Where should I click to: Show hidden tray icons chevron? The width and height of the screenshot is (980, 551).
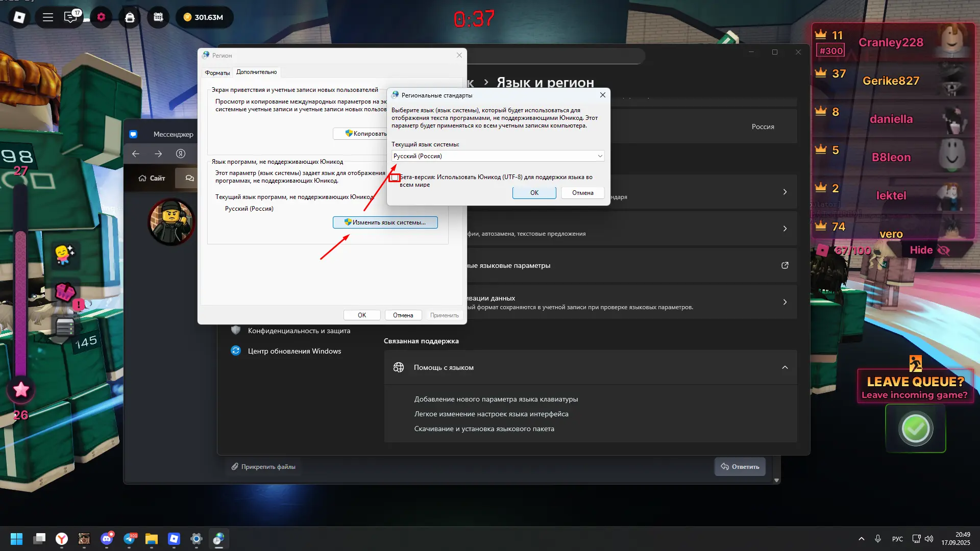(x=862, y=539)
